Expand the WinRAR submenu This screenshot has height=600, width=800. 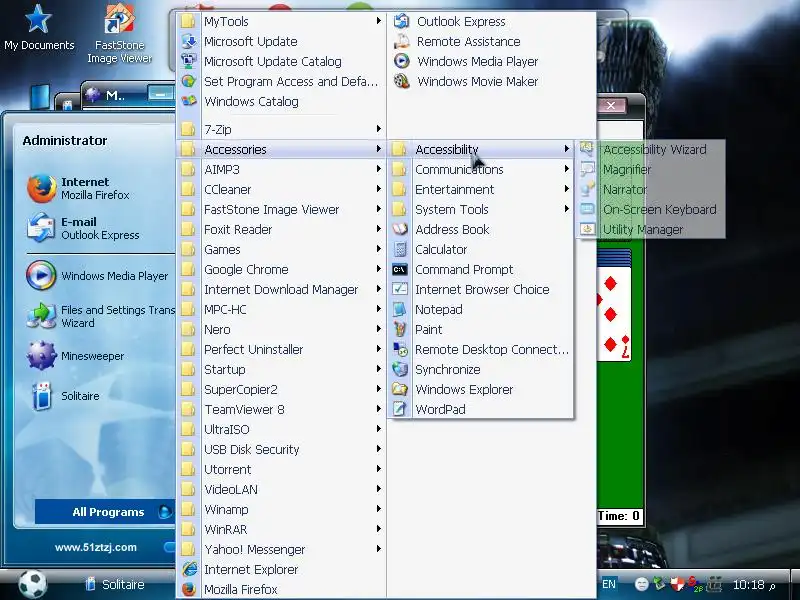pos(281,529)
